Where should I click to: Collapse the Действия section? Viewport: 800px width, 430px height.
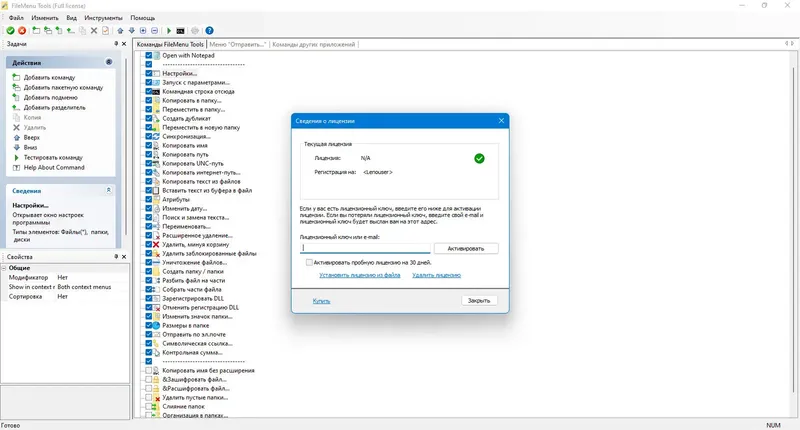(109, 62)
